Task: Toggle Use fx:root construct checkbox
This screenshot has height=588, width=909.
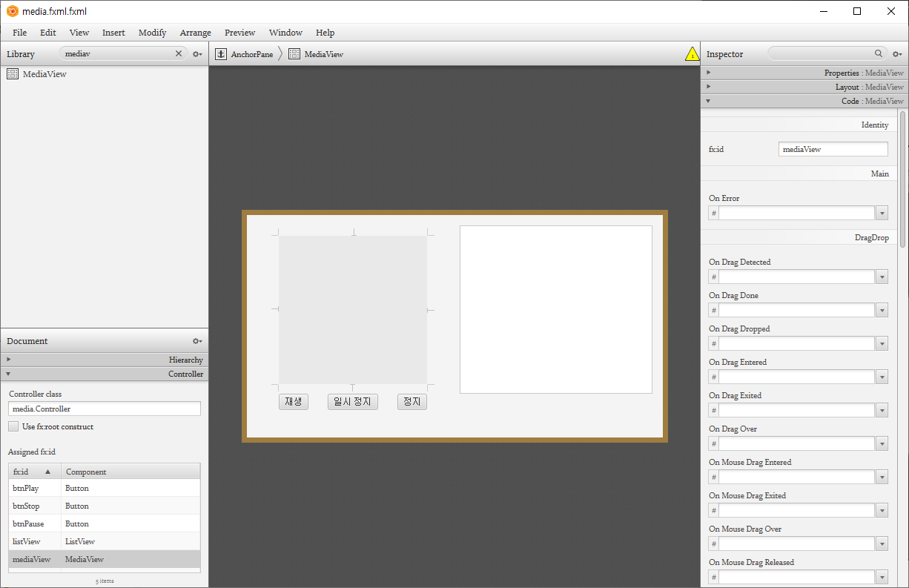Action: coord(13,426)
